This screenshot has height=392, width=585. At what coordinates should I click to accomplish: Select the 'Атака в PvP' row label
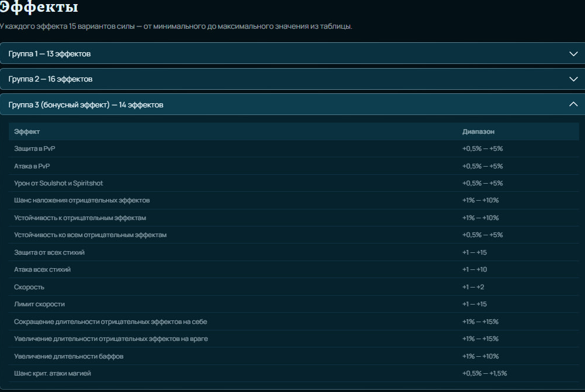point(32,166)
